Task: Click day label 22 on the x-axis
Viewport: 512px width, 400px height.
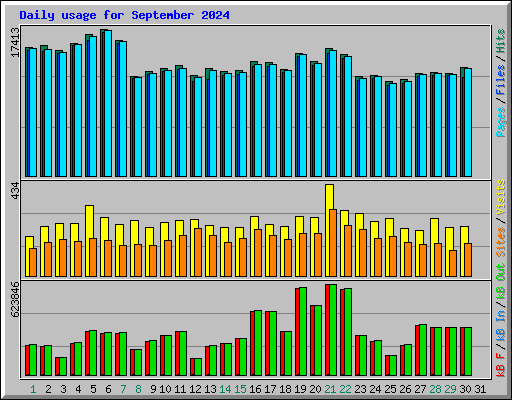Action: (x=345, y=389)
